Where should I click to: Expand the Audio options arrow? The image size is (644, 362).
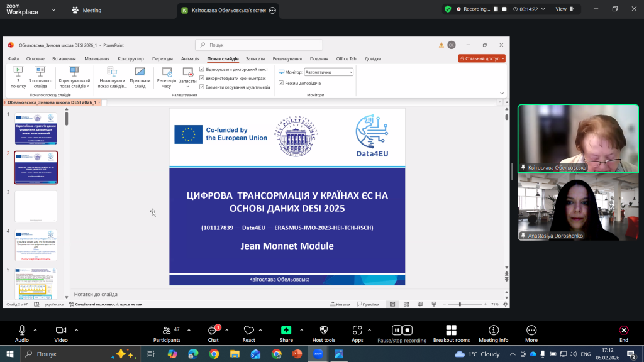pos(35,330)
